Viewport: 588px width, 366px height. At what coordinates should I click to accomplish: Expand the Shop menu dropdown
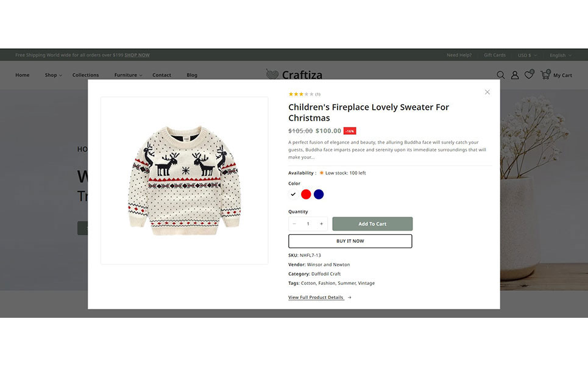coord(52,75)
